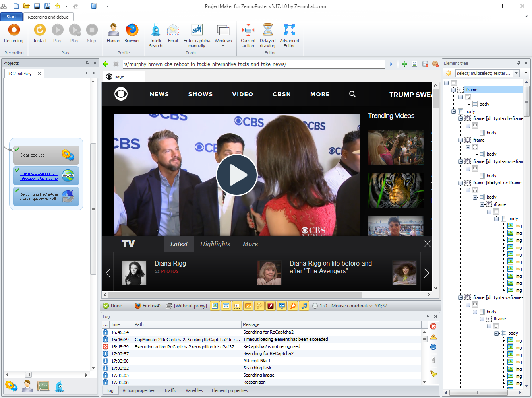
Task: Toggle the status bar monitor icon
Action: pos(281,306)
